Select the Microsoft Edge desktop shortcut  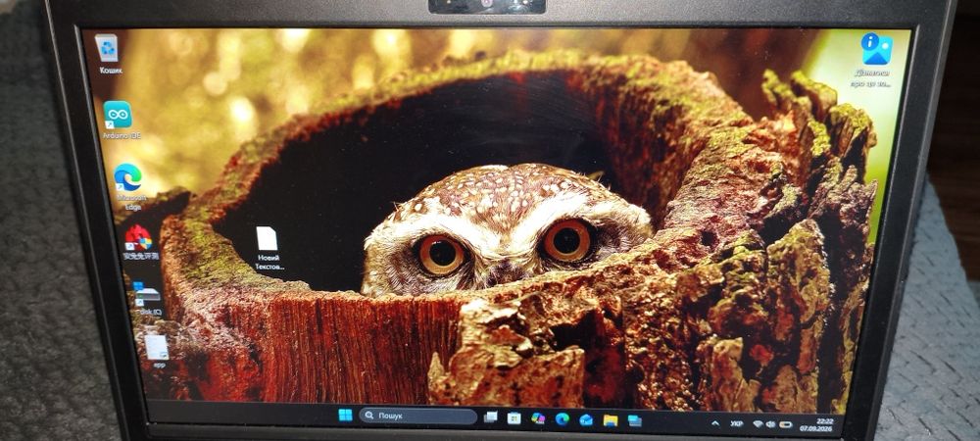click(128, 186)
